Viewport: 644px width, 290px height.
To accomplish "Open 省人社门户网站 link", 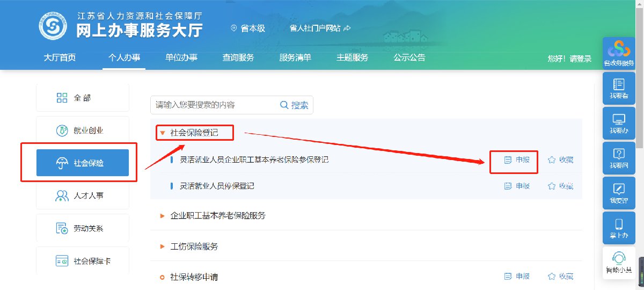I will pos(314,28).
